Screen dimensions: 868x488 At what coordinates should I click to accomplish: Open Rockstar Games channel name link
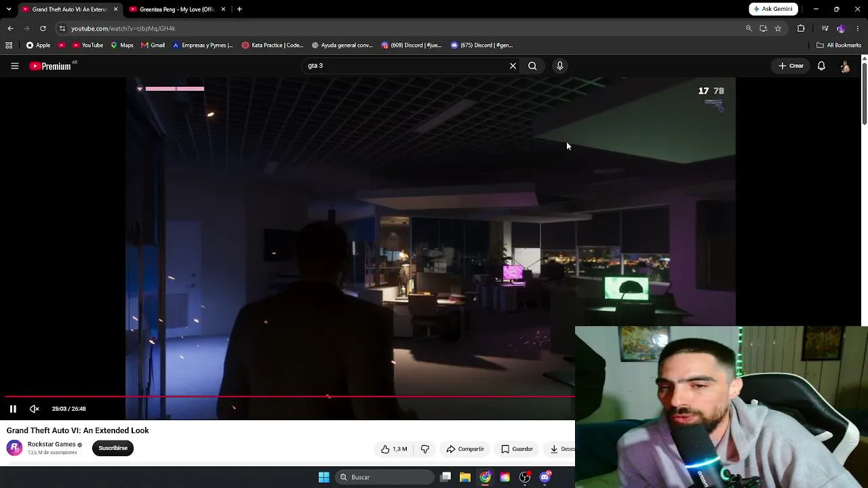point(52,444)
